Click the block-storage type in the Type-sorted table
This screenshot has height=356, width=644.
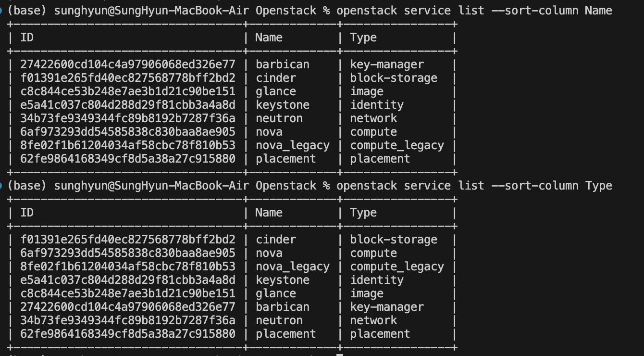[x=394, y=240]
